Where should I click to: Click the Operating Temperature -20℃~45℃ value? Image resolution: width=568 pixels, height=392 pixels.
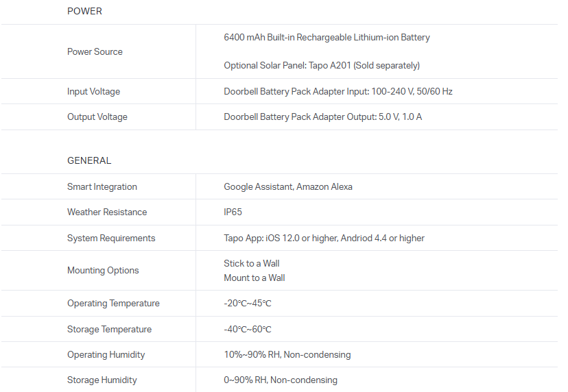point(247,303)
